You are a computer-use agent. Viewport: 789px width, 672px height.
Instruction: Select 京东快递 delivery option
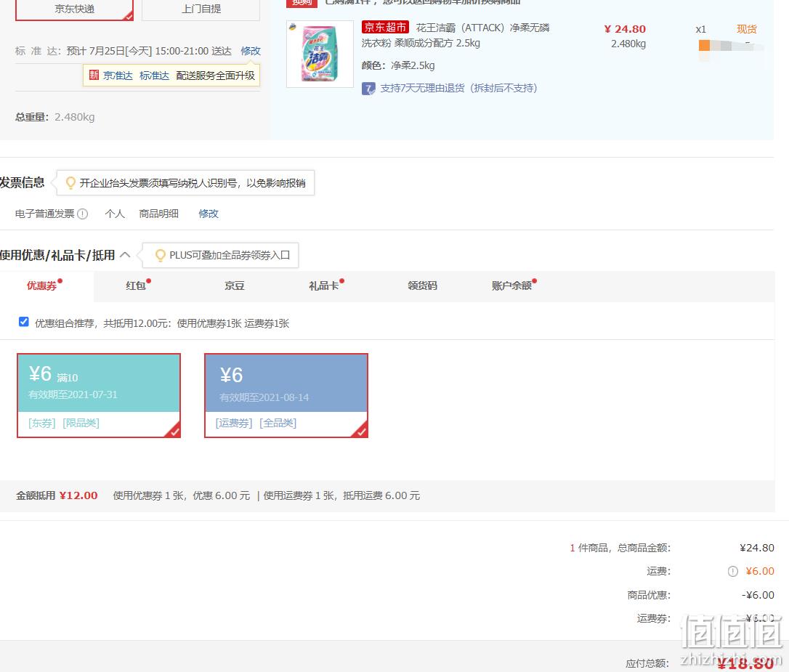[75, 9]
